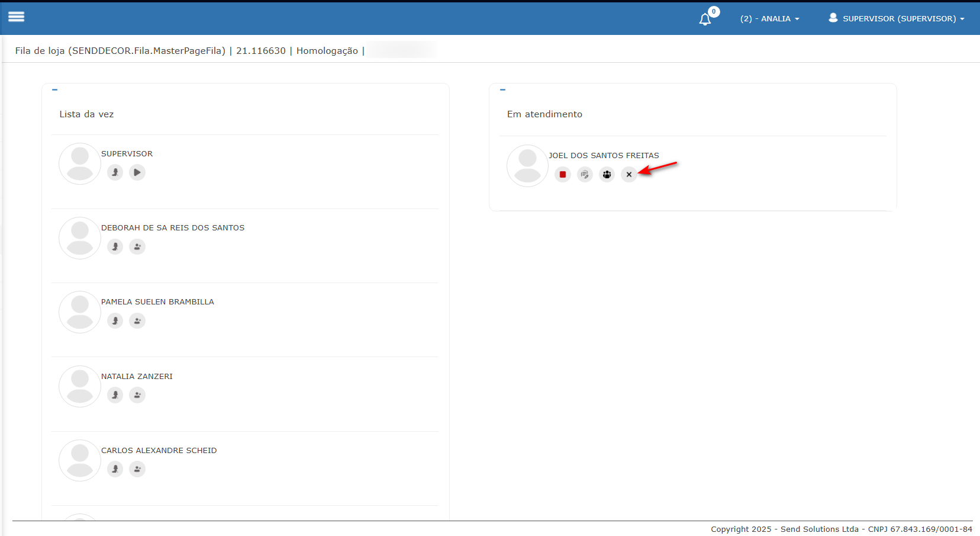Screen dimensions: 980x536
Task: Click the add-person icon for CARLOS ALEXANDRE SCHEID
Action: pos(137,469)
